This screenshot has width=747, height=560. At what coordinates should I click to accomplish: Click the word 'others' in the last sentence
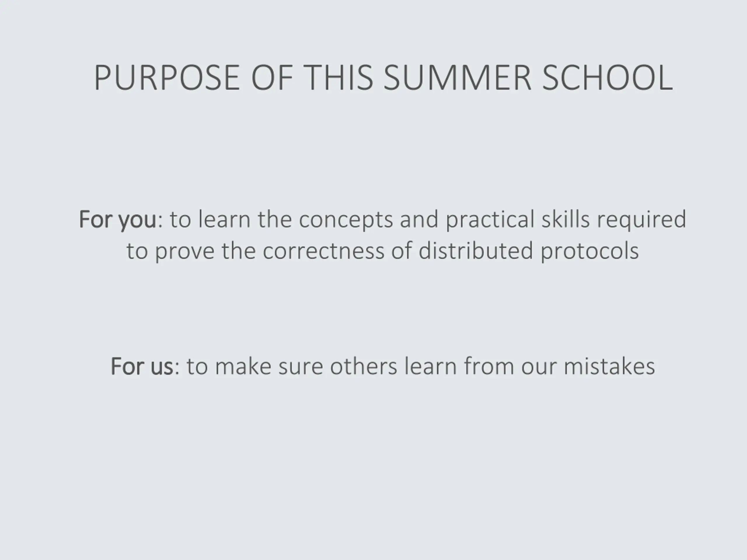(363, 366)
